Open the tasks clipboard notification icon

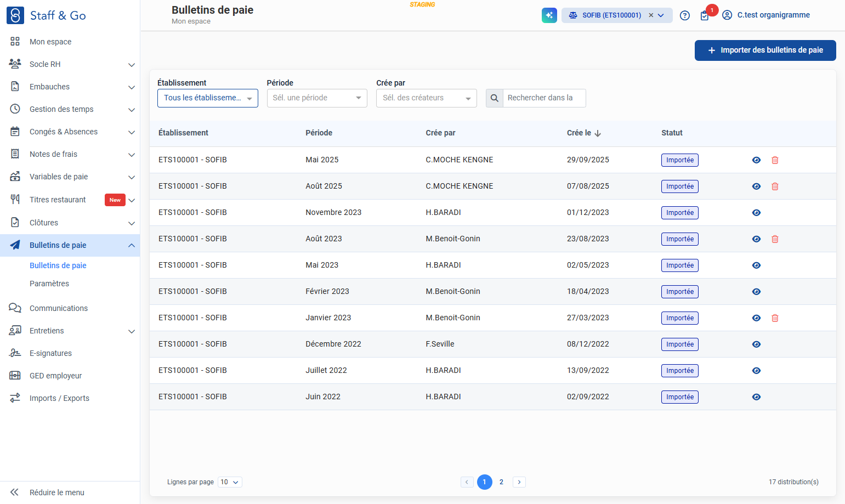point(705,16)
